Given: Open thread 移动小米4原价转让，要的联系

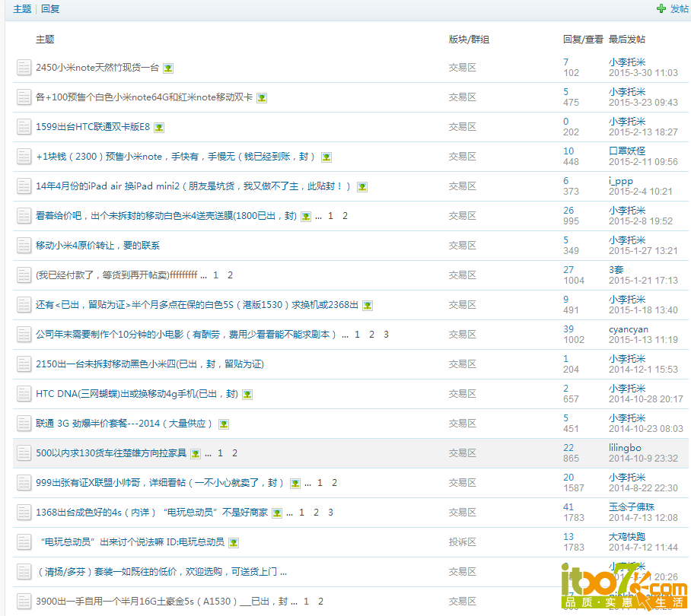Looking at the screenshot, I should point(98,245).
